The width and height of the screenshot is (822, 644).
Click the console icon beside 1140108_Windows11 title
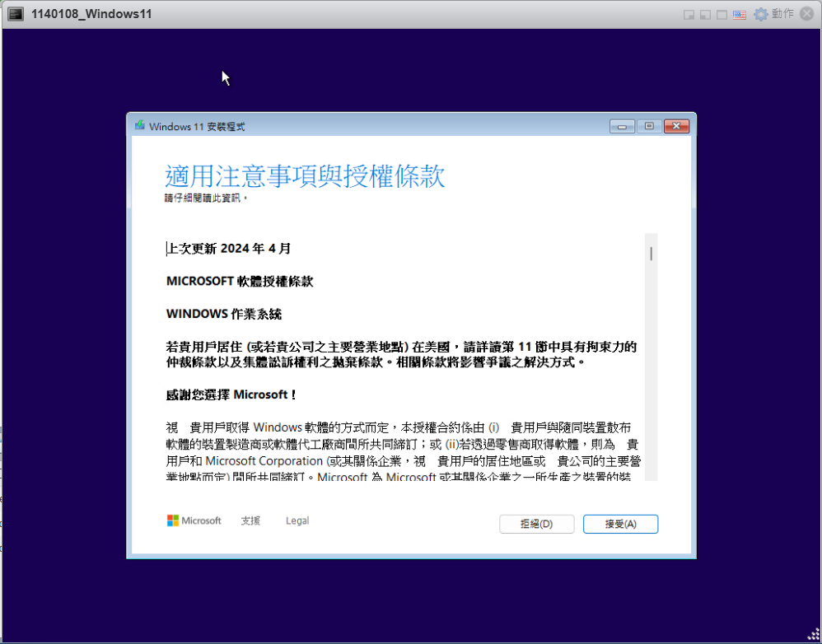click(x=16, y=14)
